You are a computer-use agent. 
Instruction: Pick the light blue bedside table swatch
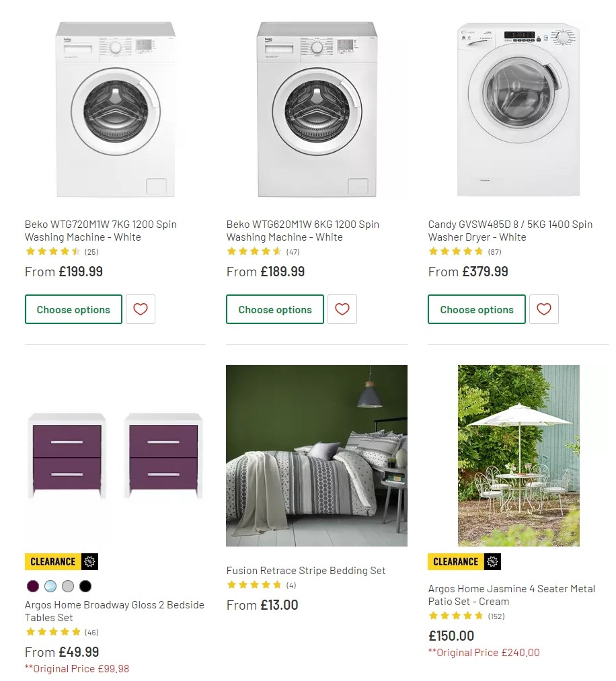[50, 586]
